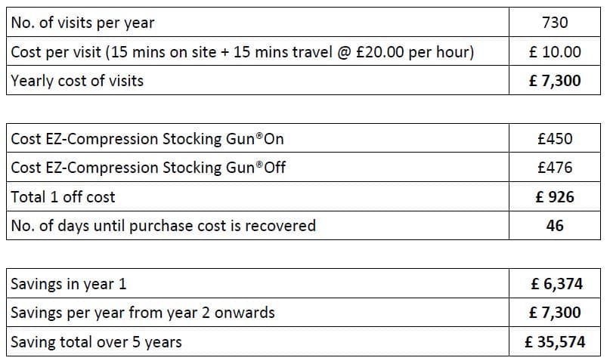Select the 46 days value cell
Image resolution: width=610 pixels, height=364 pixels.
point(555,226)
